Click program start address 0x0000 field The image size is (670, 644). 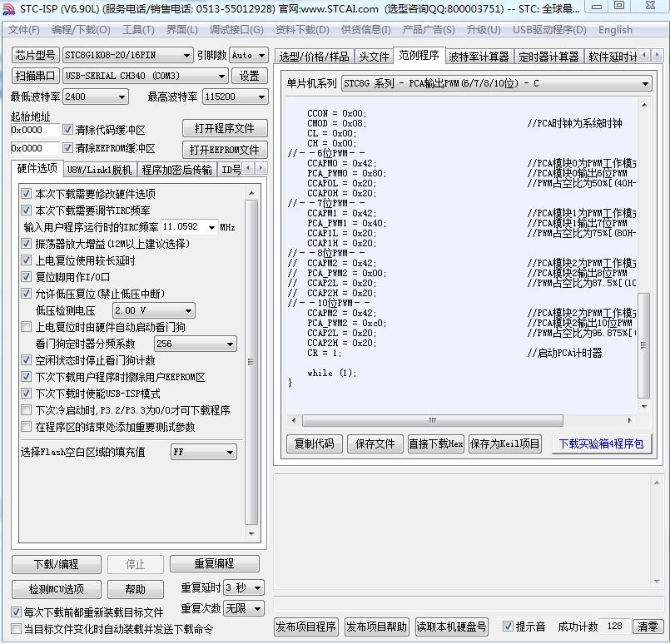(35, 130)
